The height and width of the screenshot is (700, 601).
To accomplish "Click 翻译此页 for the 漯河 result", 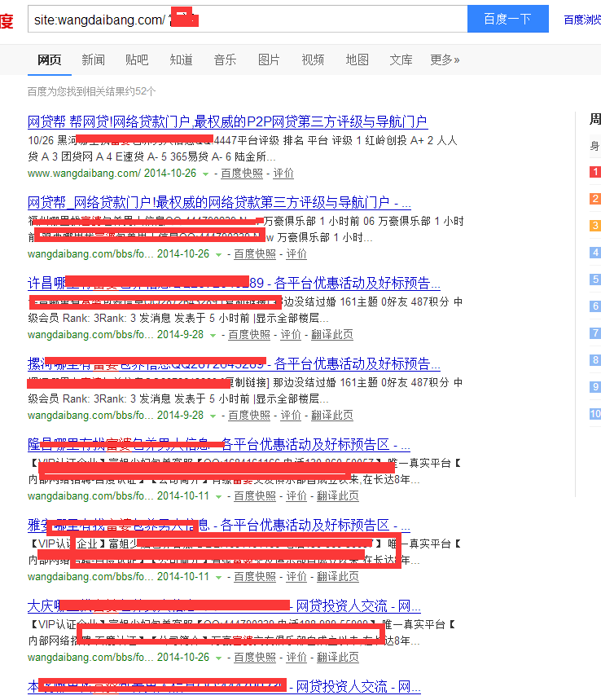I will [332, 416].
